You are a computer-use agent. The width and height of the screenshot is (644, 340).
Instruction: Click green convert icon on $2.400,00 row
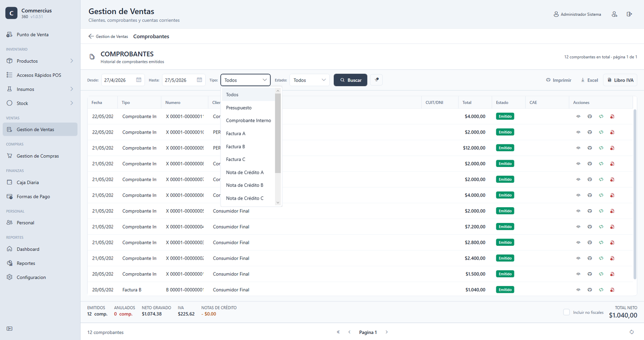coord(601,258)
